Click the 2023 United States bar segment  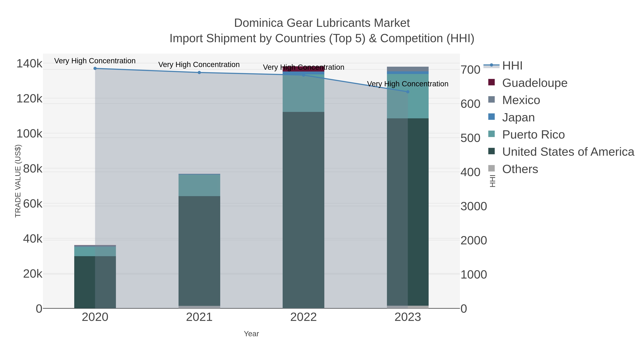point(408,212)
